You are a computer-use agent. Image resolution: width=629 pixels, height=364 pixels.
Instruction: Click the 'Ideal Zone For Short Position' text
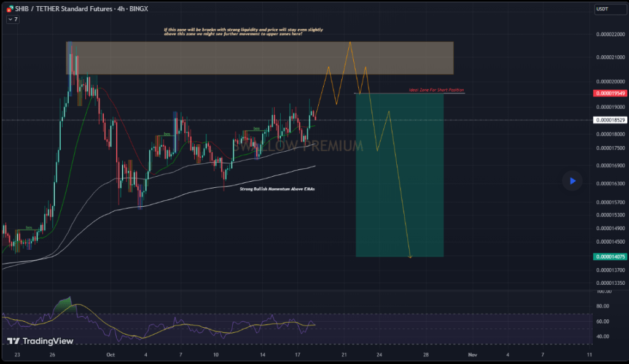(x=436, y=90)
